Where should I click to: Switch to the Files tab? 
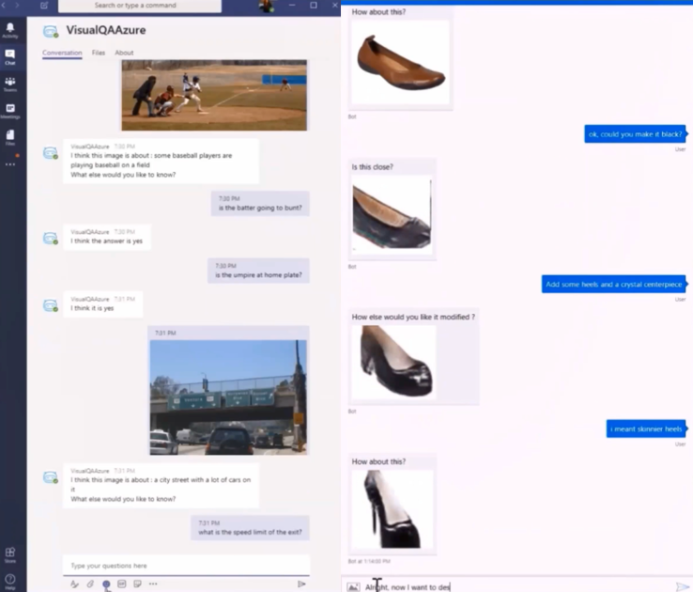point(98,52)
